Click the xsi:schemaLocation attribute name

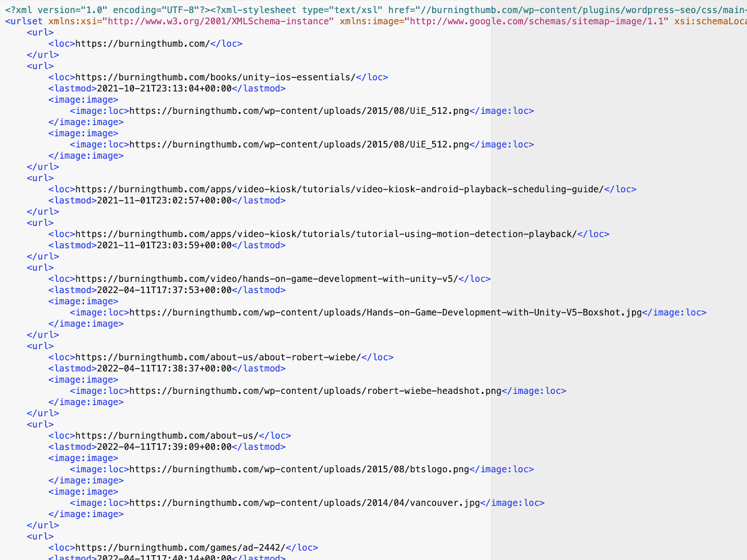pos(710,21)
